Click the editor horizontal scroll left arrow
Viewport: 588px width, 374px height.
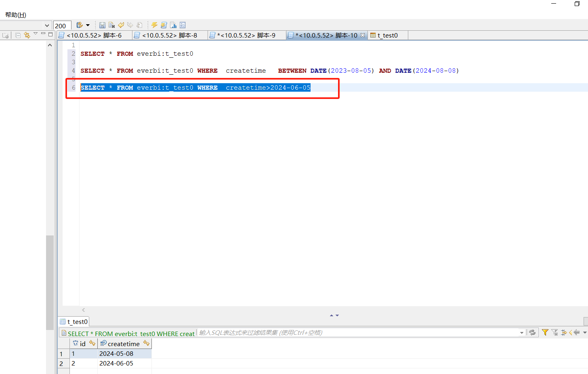[x=83, y=310]
